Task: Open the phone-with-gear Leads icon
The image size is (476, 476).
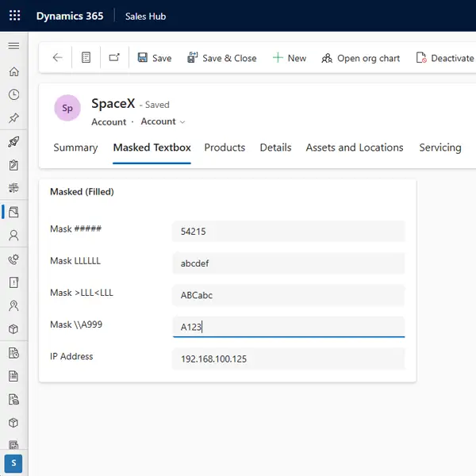Action: coord(13,259)
